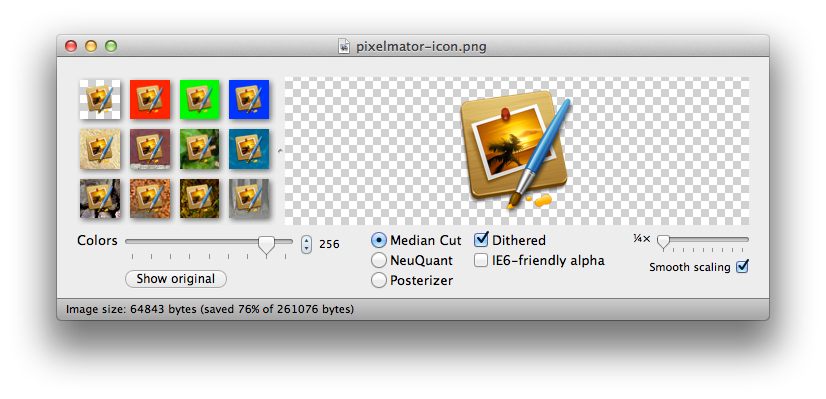Click the ¼× zoom label
This screenshot has height=399, width=826.
(x=642, y=239)
